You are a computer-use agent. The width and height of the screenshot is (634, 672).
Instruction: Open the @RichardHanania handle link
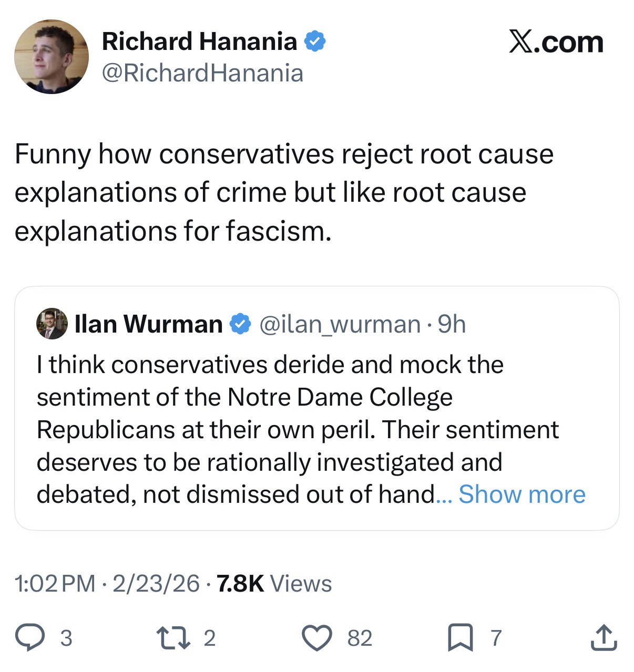(202, 73)
